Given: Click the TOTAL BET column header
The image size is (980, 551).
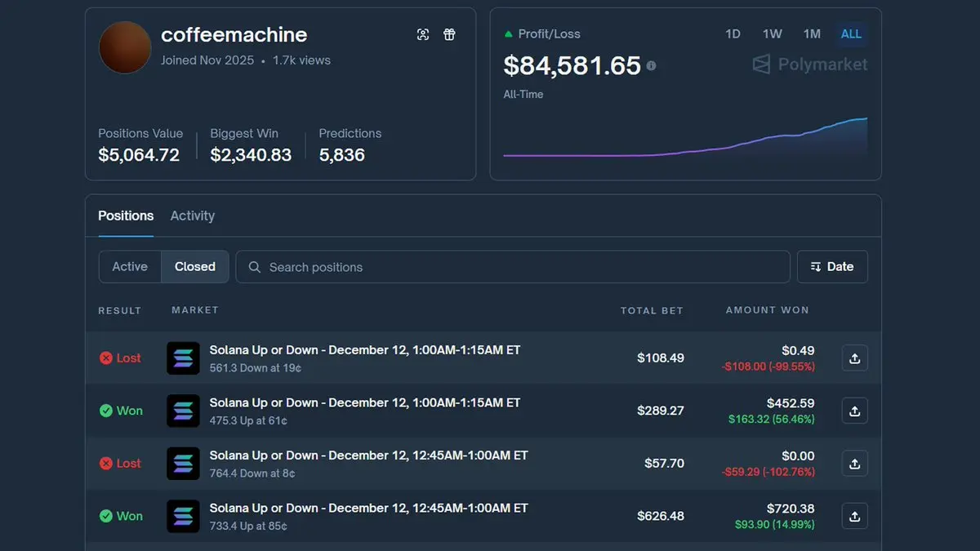Looking at the screenshot, I should pos(652,310).
